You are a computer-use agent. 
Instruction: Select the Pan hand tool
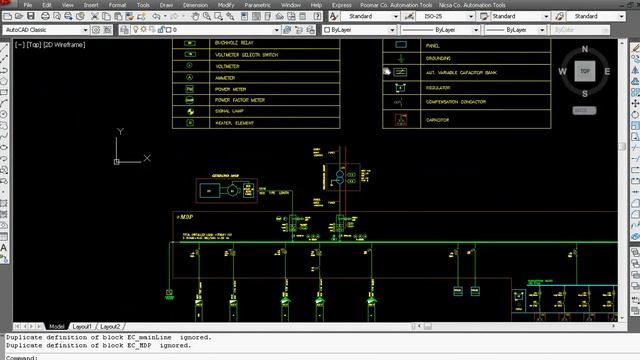[x=196, y=16]
